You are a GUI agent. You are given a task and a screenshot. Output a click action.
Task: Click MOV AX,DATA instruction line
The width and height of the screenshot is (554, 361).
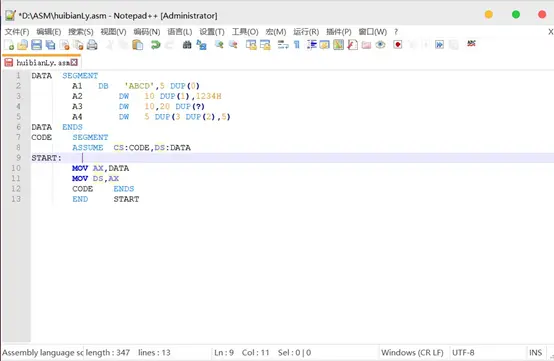[100, 168]
